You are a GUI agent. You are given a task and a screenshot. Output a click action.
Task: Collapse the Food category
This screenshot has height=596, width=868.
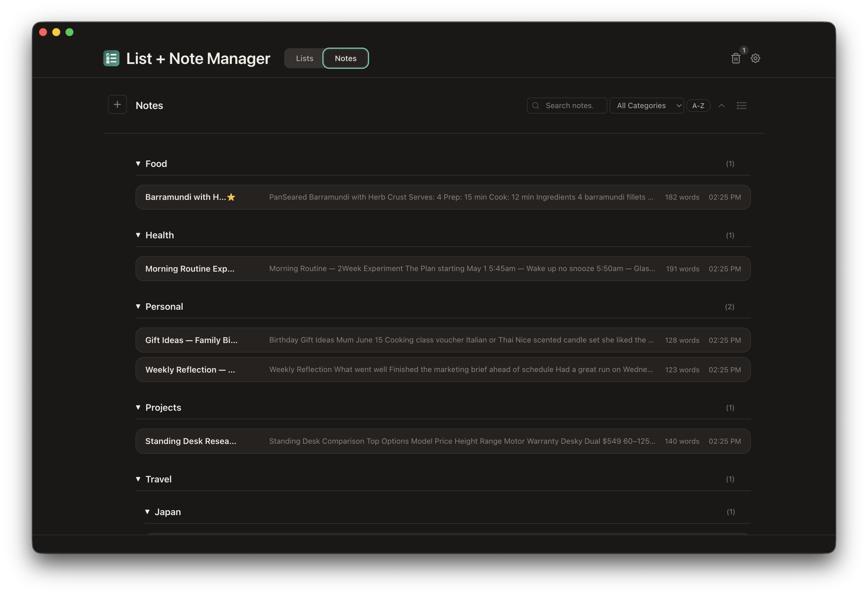[138, 163]
